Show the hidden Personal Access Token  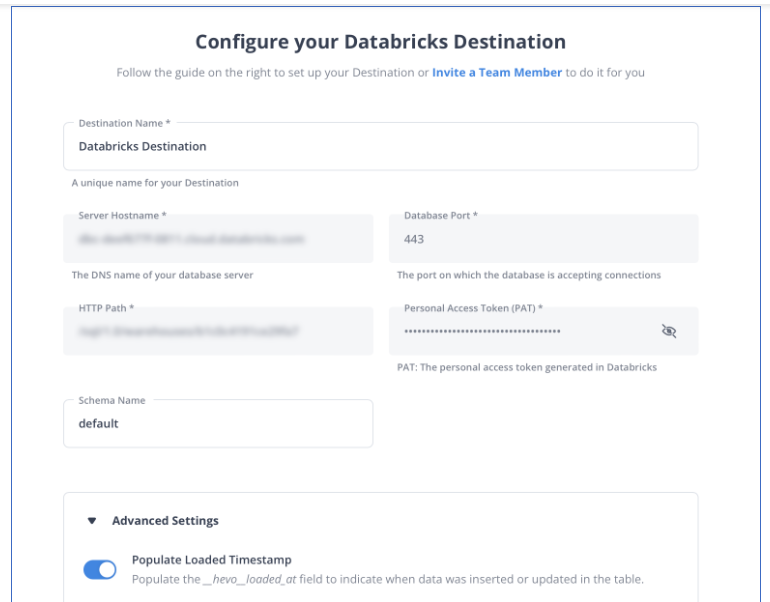[x=669, y=331]
